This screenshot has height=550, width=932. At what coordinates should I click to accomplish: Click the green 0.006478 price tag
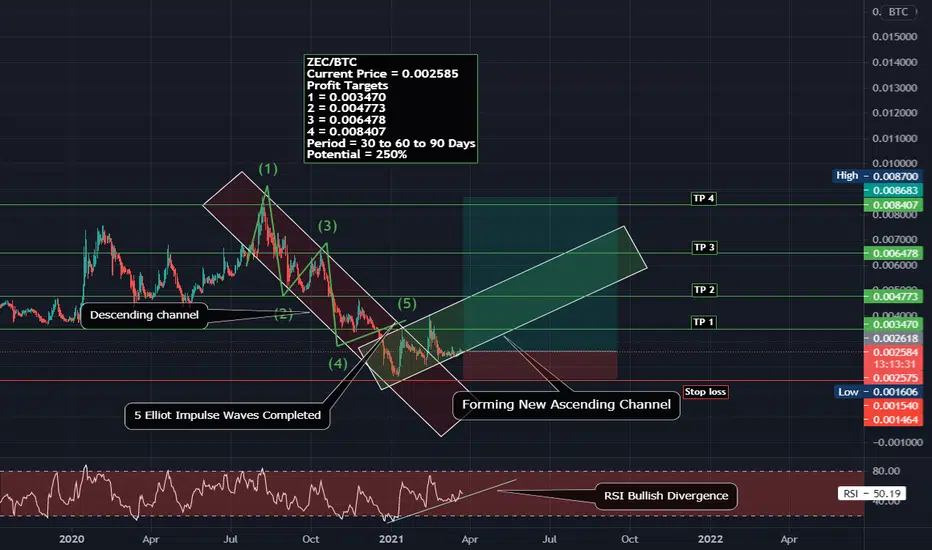click(893, 253)
